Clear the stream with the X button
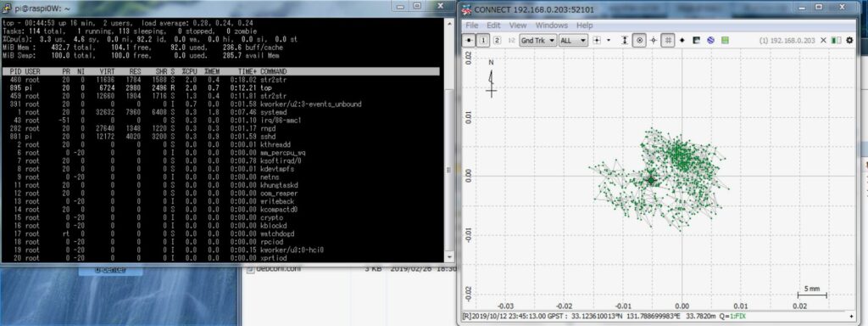Screen dimensions: 868x326 pos(823,41)
